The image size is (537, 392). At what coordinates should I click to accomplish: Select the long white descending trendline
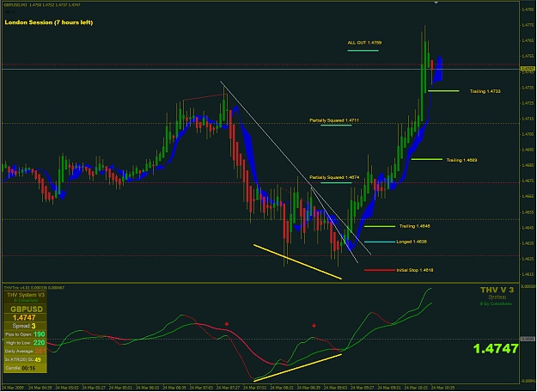click(x=296, y=168)
